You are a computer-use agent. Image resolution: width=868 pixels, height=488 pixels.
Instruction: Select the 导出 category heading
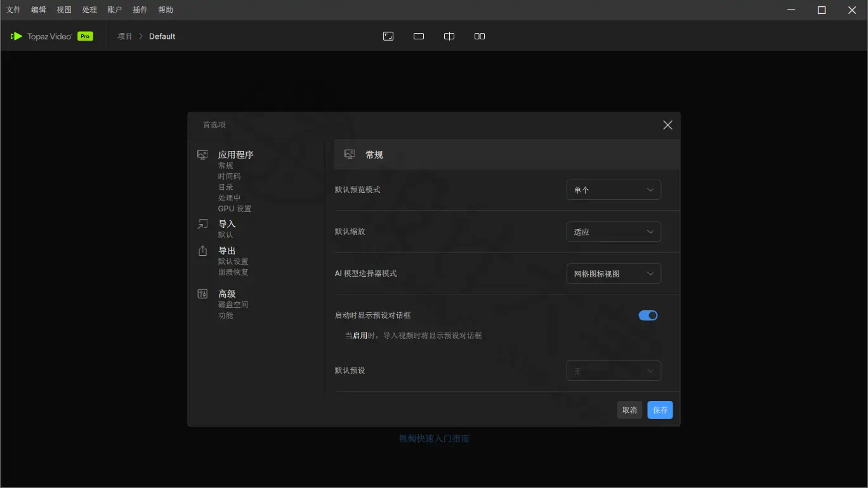(227, 251)
